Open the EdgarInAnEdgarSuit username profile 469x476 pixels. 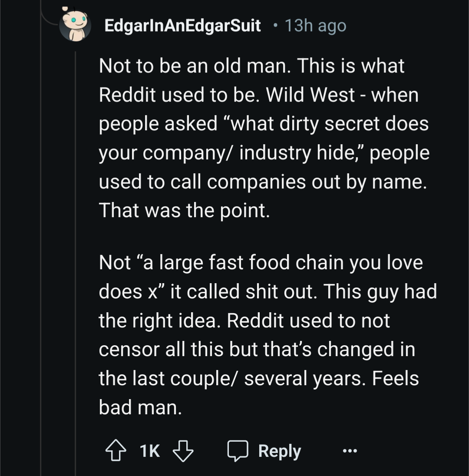[182, 26]
